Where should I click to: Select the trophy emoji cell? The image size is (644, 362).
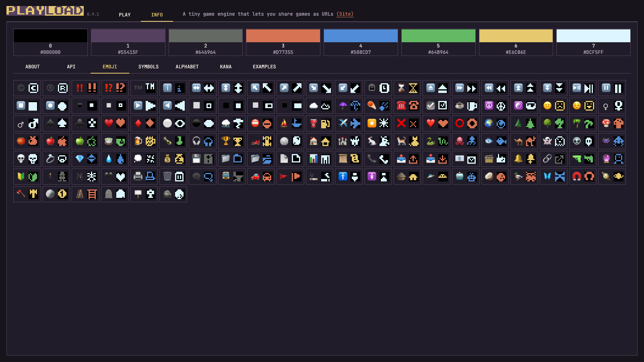[x=232, y=141]
